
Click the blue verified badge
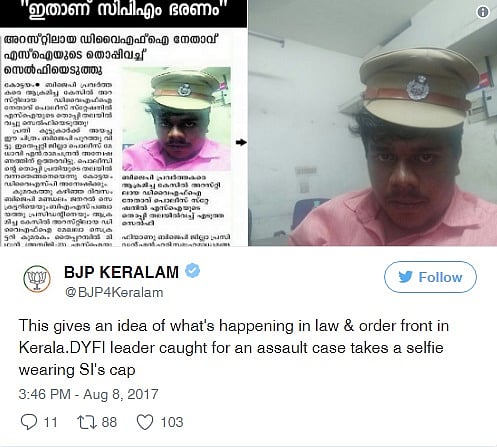coord(192,271)
